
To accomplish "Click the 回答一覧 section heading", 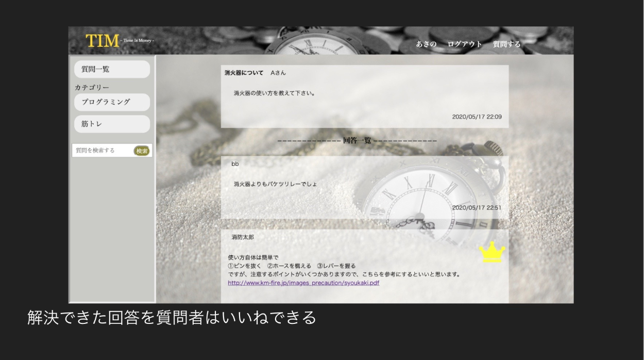I will click(357, 140).
